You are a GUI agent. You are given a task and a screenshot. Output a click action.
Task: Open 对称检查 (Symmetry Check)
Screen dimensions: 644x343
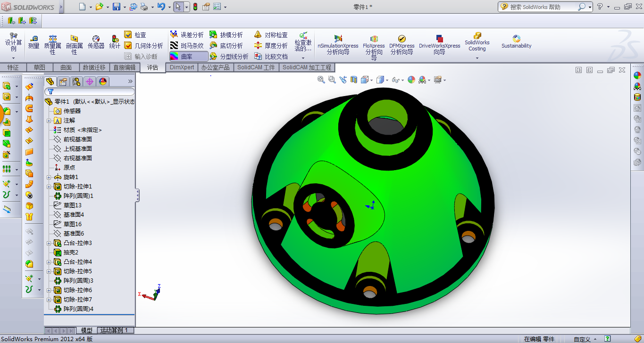pyautogui.click(x=271, y=35)
